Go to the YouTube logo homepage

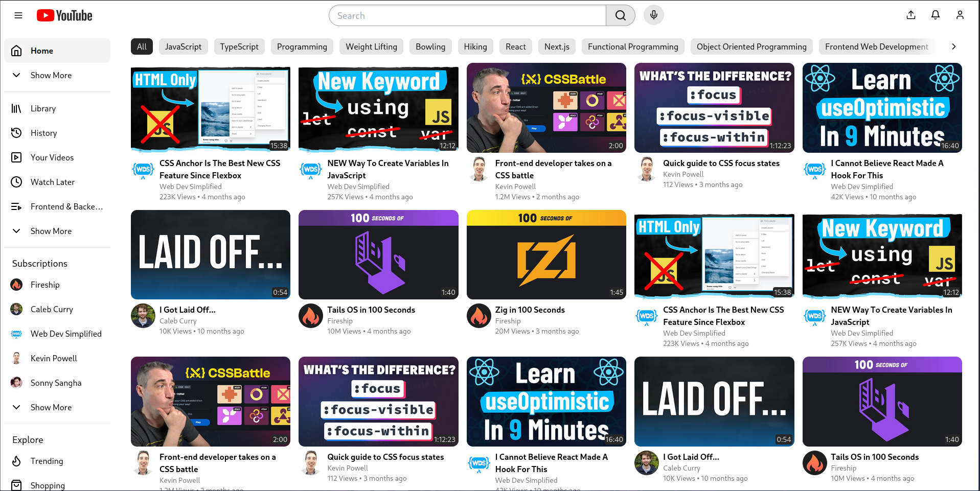[x=64, y=15]
